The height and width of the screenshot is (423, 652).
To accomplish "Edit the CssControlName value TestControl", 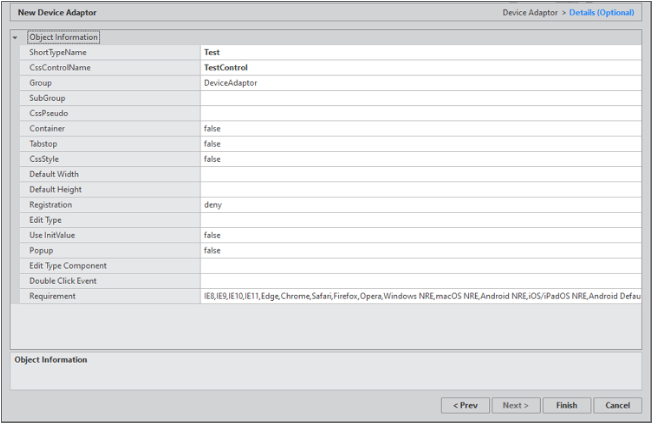I will click(420, 68).
